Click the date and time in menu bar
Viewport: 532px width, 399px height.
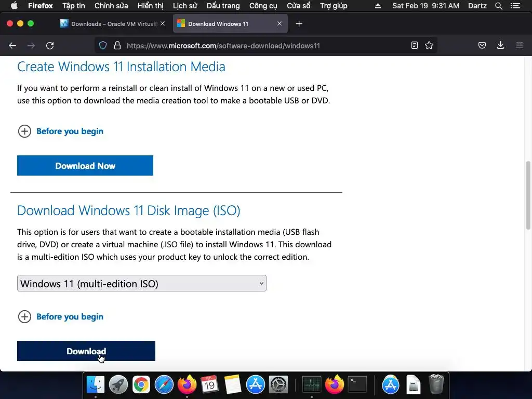[x=426, y=6]
